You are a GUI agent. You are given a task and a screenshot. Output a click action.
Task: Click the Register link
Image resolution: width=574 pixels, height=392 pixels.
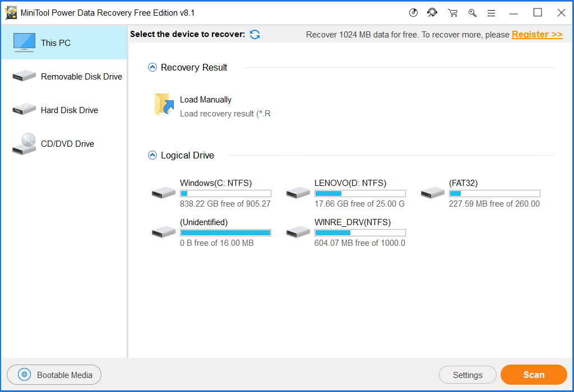click(536, 35)
